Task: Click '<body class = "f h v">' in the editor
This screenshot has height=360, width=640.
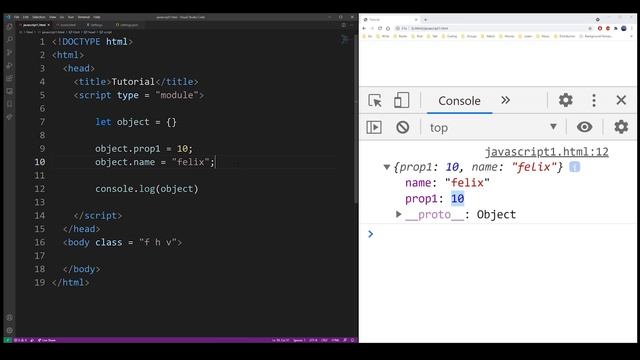Action: tap(122, 242)
